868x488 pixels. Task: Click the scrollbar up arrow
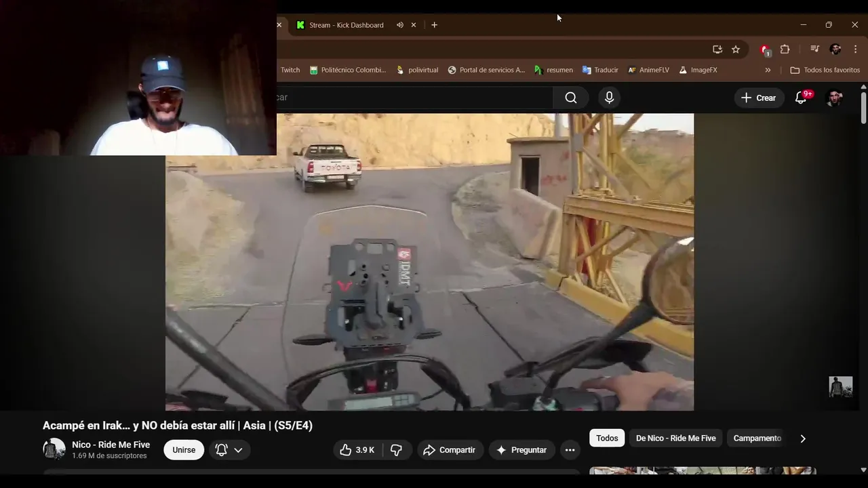(x=863, y=87)
